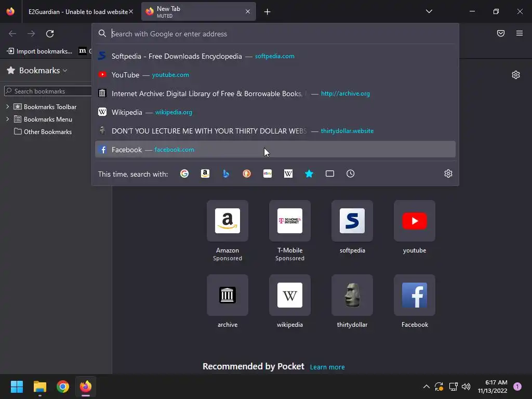Search this time with Wikipedia icon
The height and width of the screenshot is (399, 532).
(x=288, y=174)
